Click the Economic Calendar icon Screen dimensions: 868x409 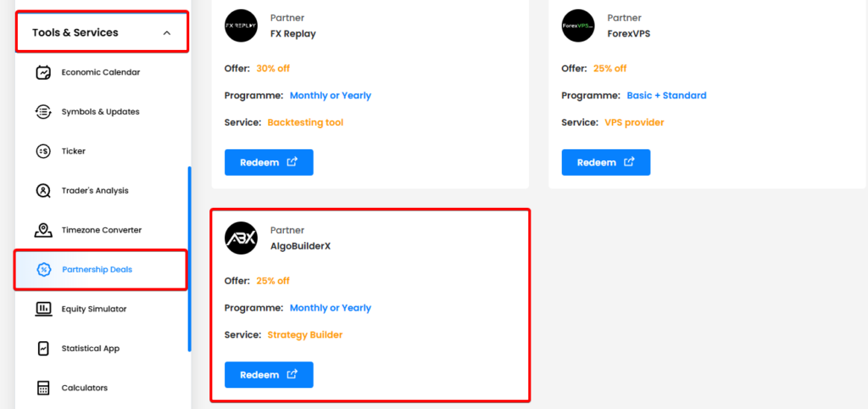pyautogui.click(x=43, y=72)
